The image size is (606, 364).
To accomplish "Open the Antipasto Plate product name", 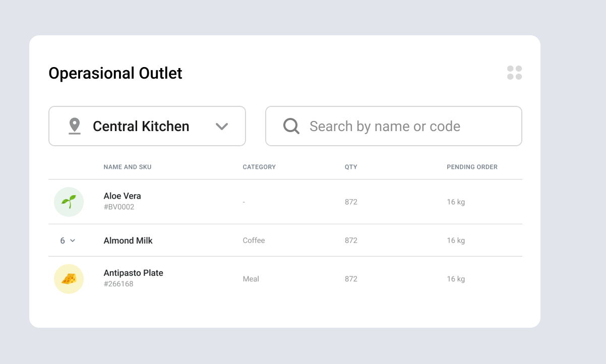I will [x=134, y=273].
